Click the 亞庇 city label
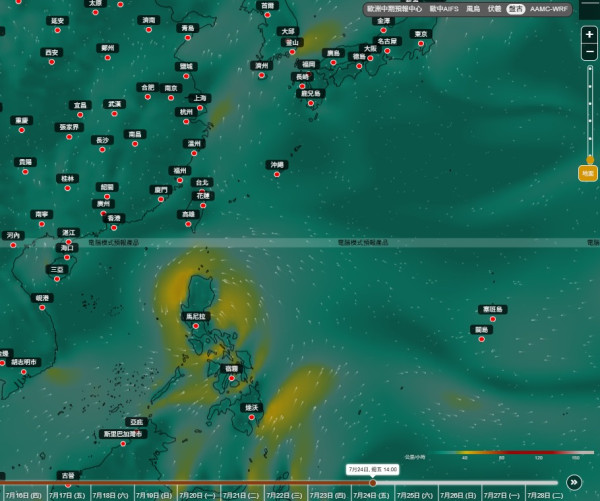This screenshot has height=501, width=600. (137, 422)
